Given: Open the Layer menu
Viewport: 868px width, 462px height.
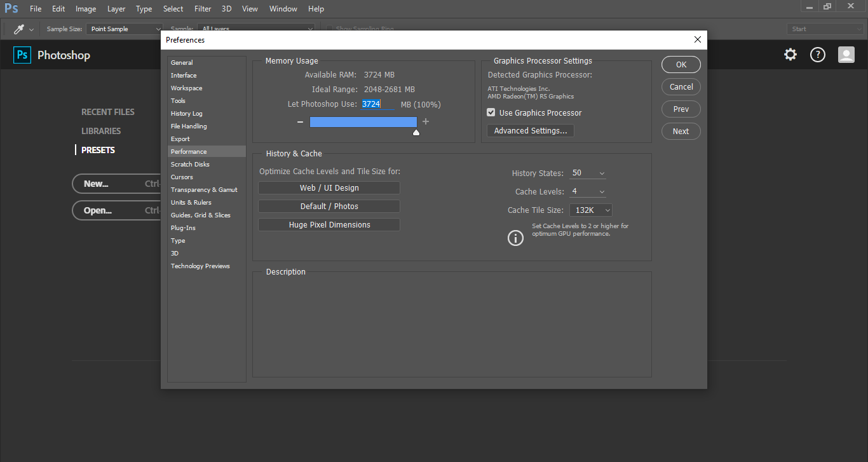Looking at the screenshot, I should click(116, 9).
